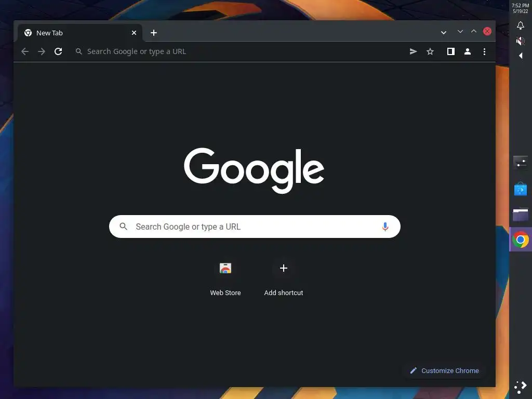Minimize the Chrome window
Screen dimensions: 532x399
460,31
